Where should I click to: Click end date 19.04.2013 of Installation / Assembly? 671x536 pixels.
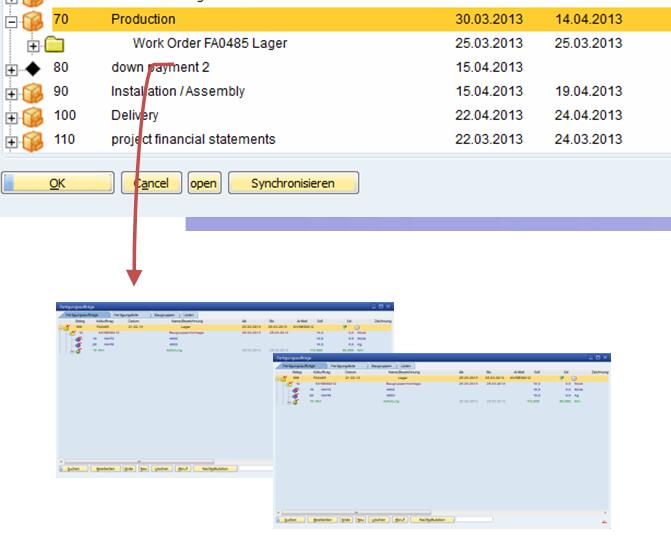click(x=588, y=91)
